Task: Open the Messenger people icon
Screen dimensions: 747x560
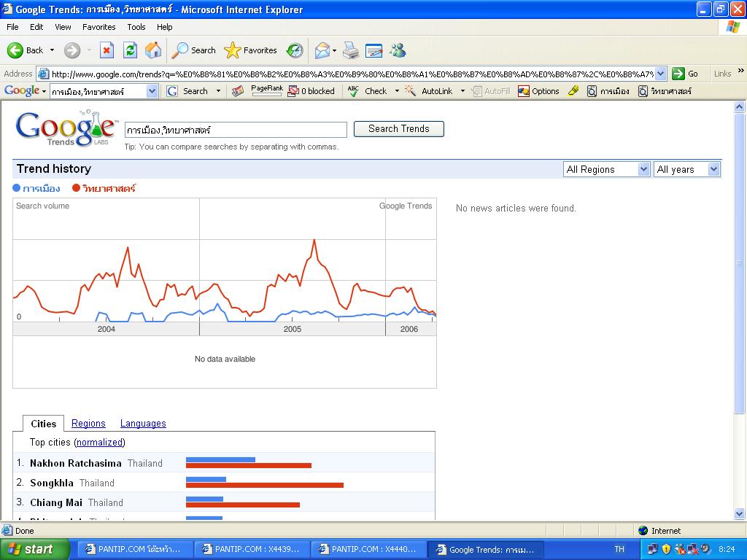Action: point(398,50)
